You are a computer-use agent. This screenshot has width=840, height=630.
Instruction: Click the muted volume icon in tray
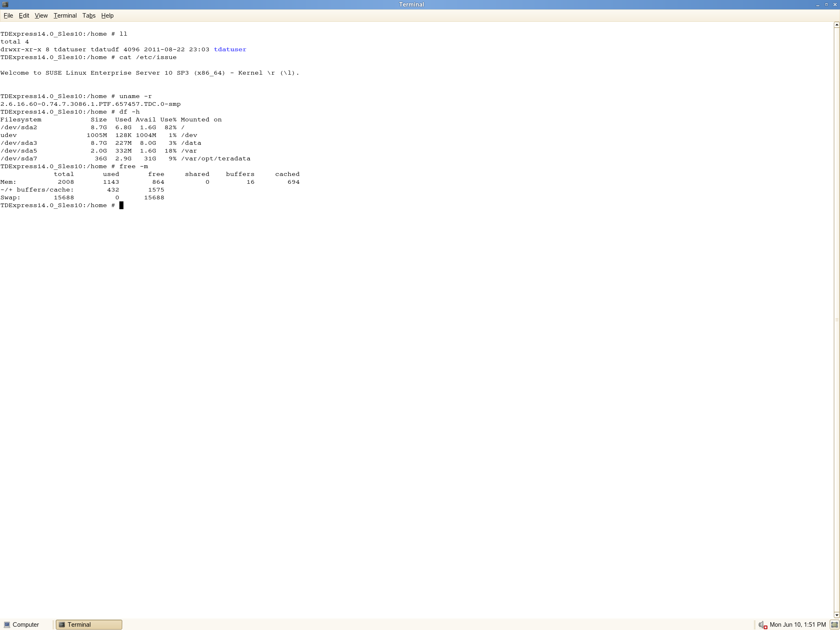coord(762,625)
